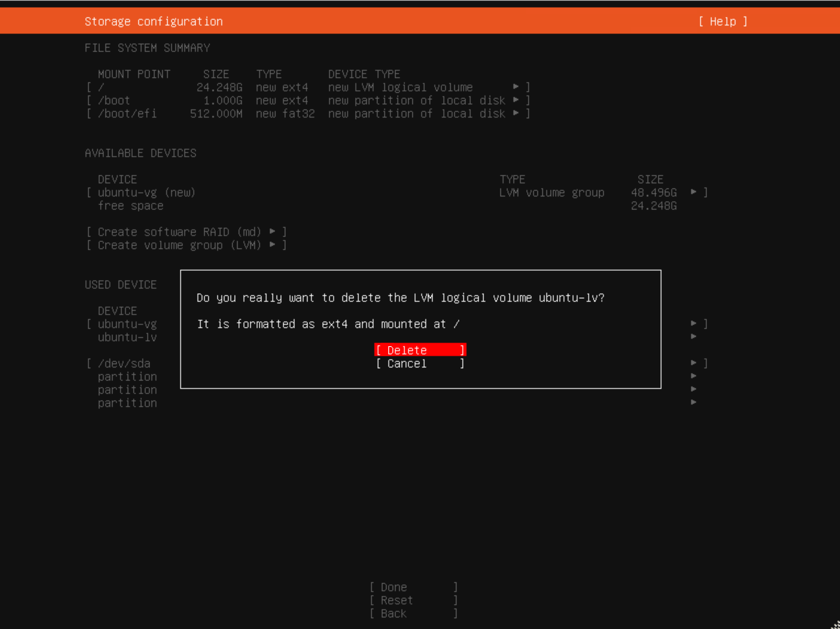Confirm deletion with the Delete button
The width and height of the screenshot is (840, 629).
click(420, 349)
